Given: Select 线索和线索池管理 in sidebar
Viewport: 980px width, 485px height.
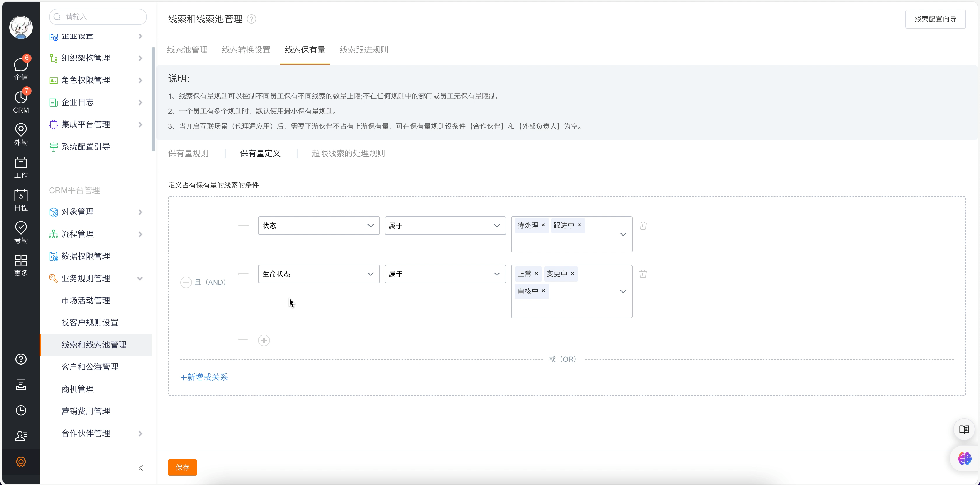Looking at the screenshot, I should [95, 345].
